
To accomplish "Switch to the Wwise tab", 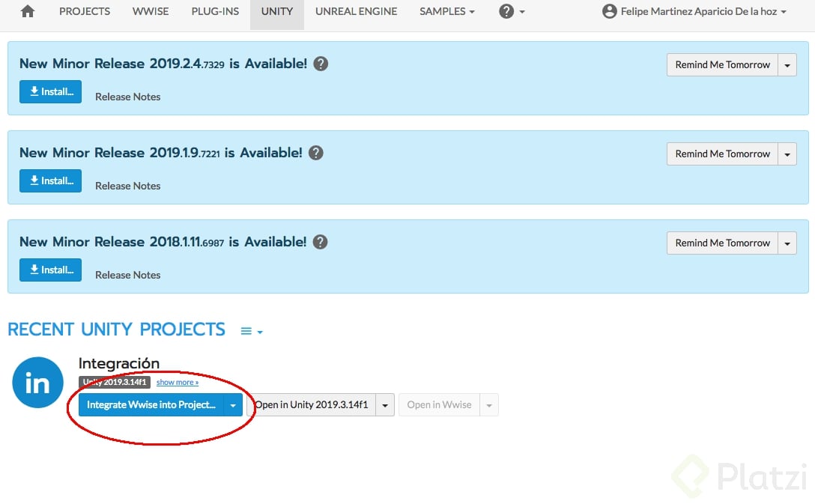I will (x=151, y=11).
